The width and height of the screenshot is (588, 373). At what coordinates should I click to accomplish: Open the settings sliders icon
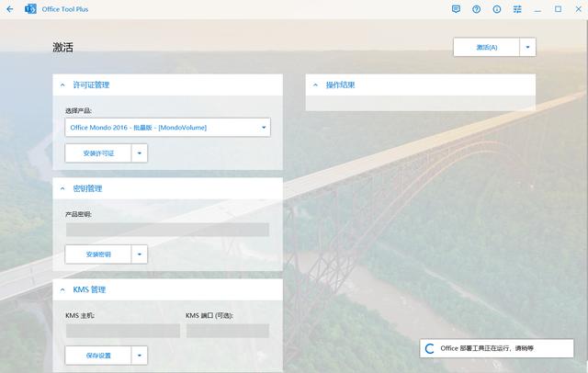click(517, 9)
